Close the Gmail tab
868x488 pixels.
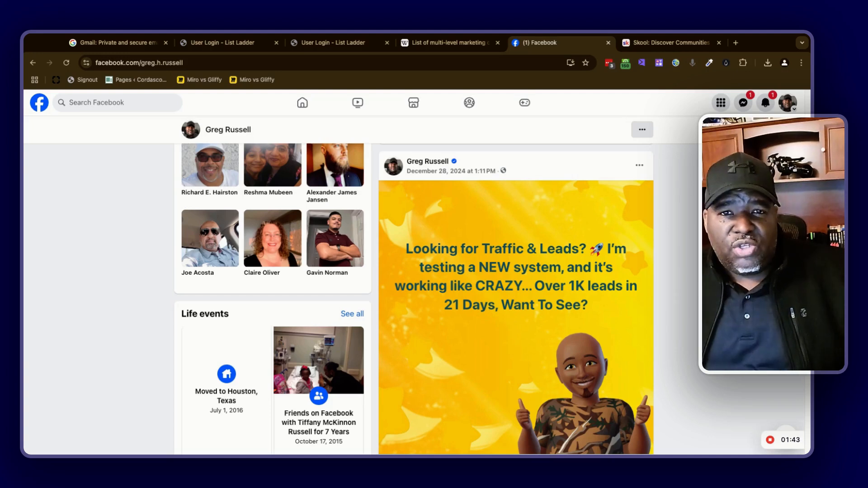pos(165,43)
